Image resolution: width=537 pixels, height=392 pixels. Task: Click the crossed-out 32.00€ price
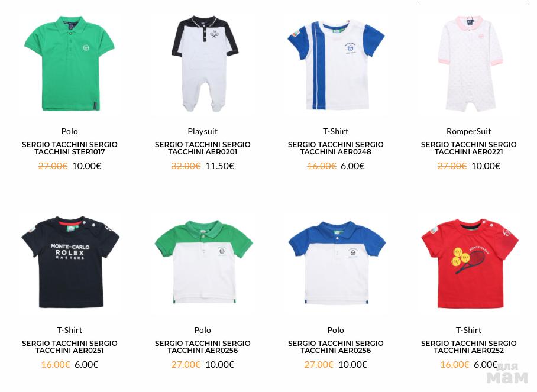tap(186, 166)
